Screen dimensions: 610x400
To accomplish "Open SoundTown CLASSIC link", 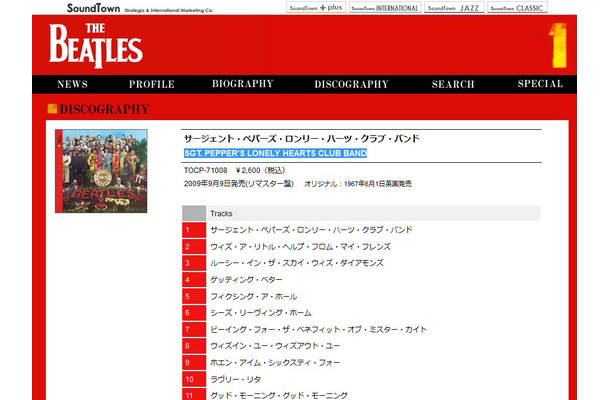I will tap(517, 7).
